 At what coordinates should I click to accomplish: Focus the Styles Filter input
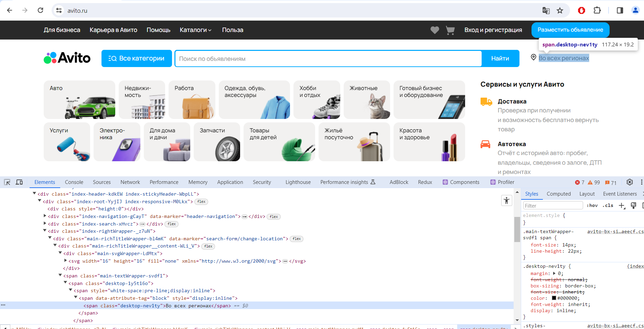point(553,206)
